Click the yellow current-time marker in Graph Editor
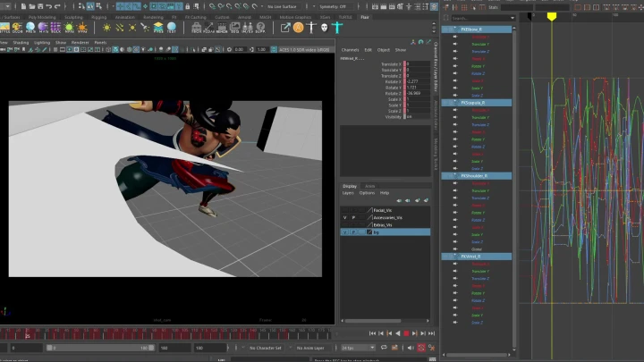 pos(552,16)
